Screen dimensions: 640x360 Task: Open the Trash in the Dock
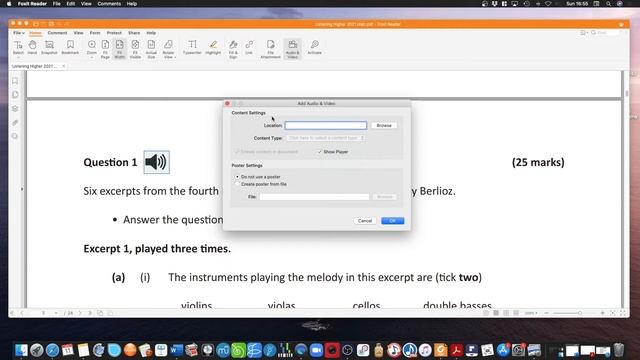[x=619, y=350]
